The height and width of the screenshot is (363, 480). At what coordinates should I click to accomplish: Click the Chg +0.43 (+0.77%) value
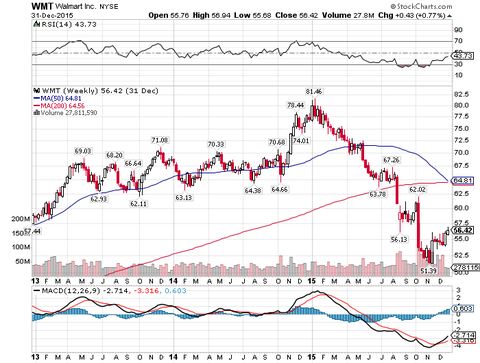coord(412,15)
